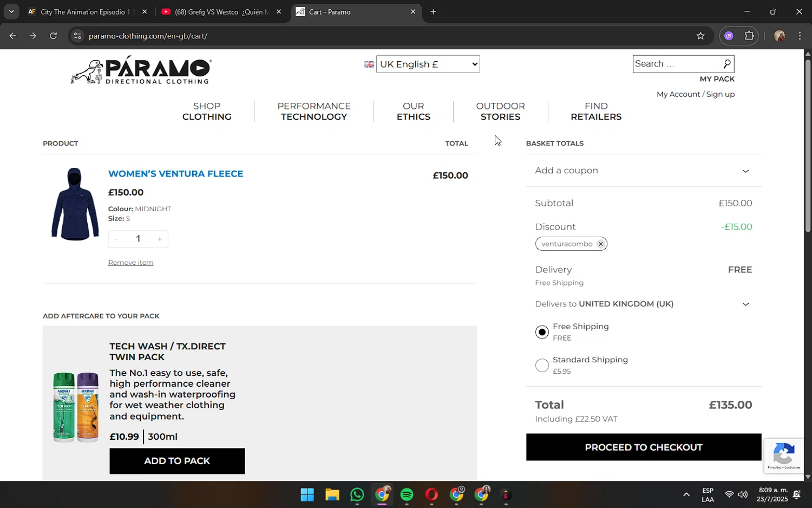The width and height of the screenshot is (812, 508).
Task: Open the Our Ethics menu
Action: point(414,112)
